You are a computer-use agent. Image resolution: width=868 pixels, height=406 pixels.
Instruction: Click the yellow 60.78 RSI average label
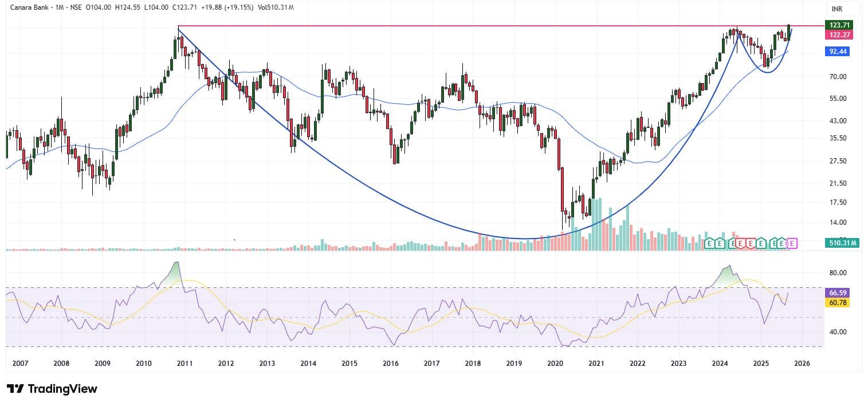click(838, 302)
